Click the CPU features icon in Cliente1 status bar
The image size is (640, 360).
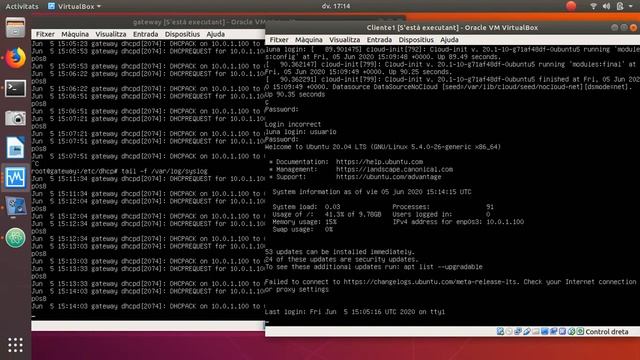562,331
